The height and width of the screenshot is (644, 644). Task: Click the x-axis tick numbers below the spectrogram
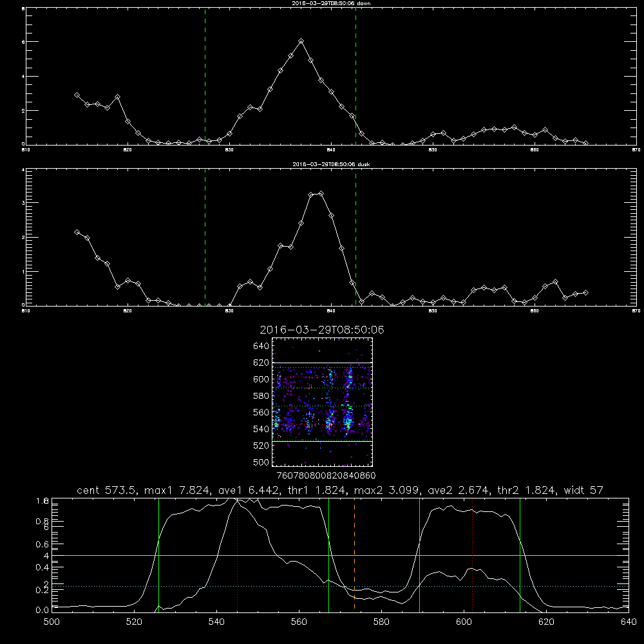click(x=326, y=476)
